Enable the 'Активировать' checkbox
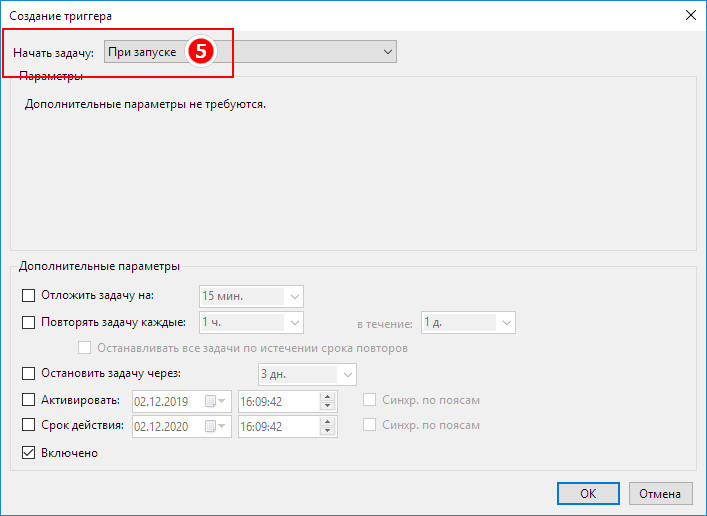The image size is (707, 516). coord(28,400)
